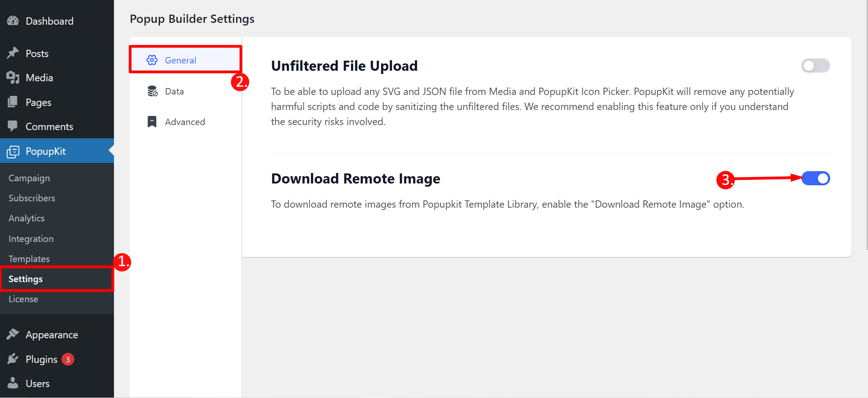Enable the Unfiltered File Upload toggle

point(815,66)
